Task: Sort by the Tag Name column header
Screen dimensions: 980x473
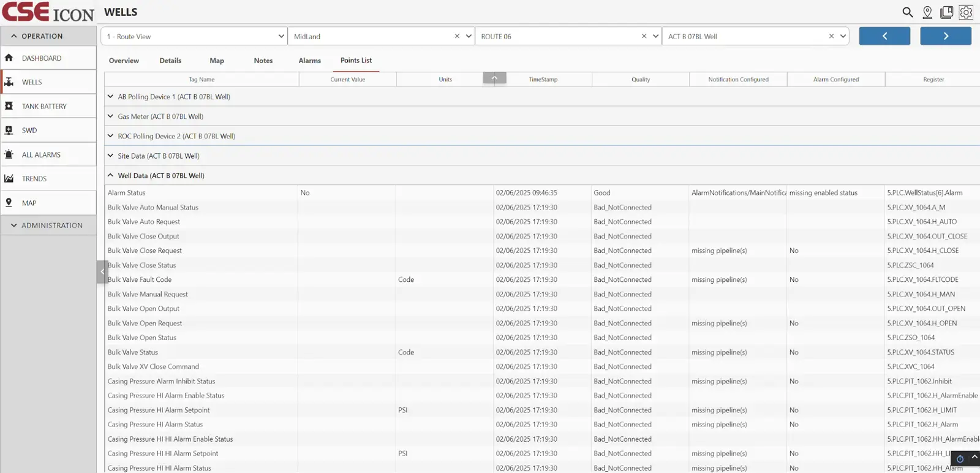Action: pos(202,80)
